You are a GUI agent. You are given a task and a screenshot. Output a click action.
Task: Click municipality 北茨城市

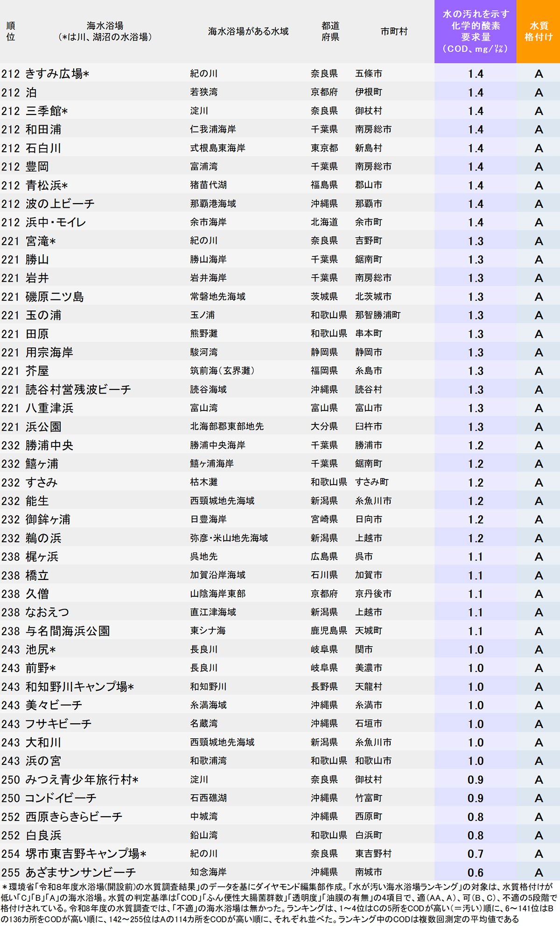coord(373,297)
